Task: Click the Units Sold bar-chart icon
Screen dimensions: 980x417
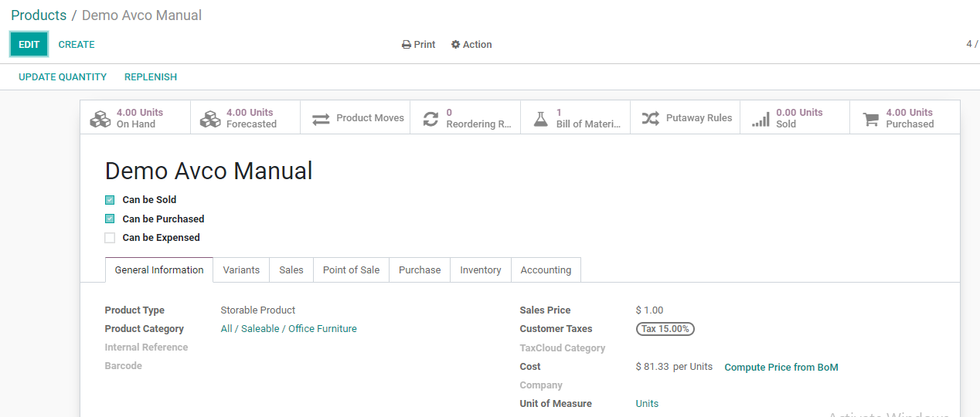Action: pyautogui.click(x=761, y=119)
